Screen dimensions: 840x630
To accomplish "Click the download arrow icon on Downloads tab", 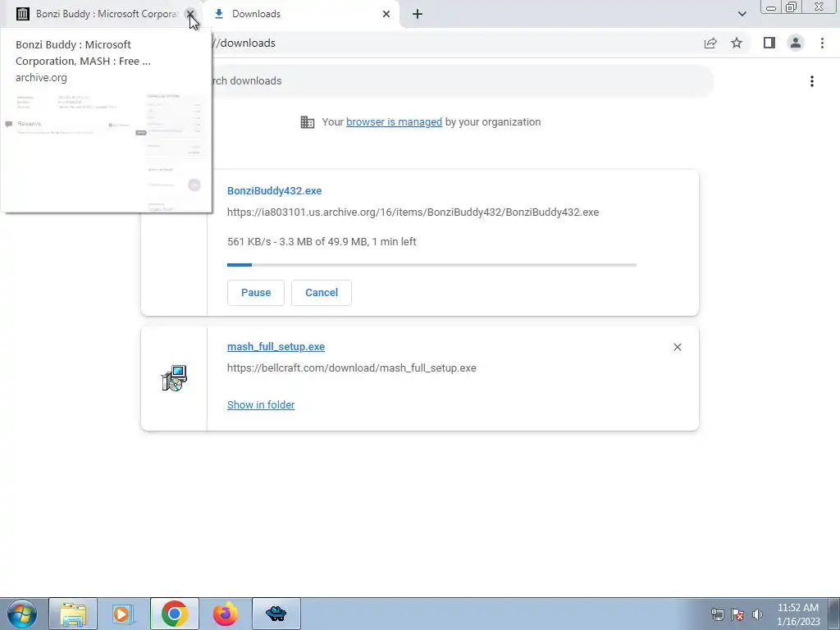I will (x=218, y=14).
